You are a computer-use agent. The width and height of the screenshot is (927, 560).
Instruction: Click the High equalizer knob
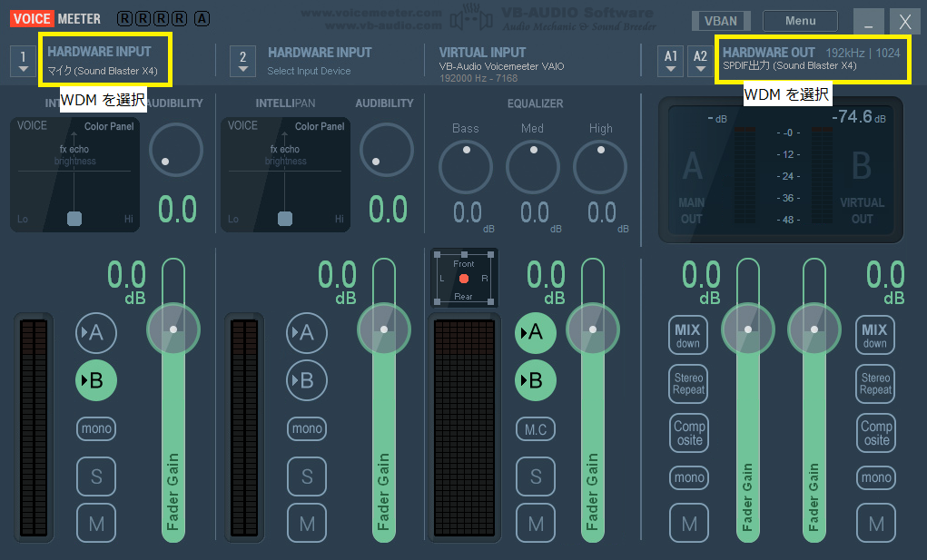point(600,167)
